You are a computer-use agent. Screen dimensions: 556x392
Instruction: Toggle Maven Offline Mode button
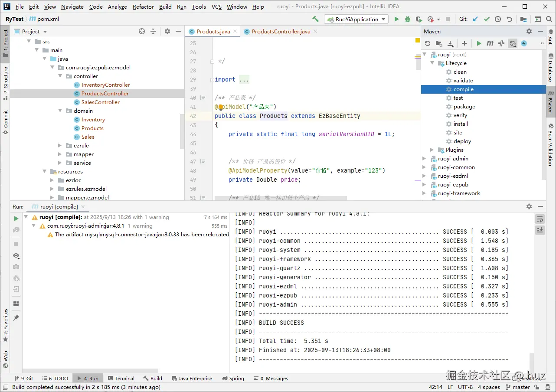coord(501,43)
